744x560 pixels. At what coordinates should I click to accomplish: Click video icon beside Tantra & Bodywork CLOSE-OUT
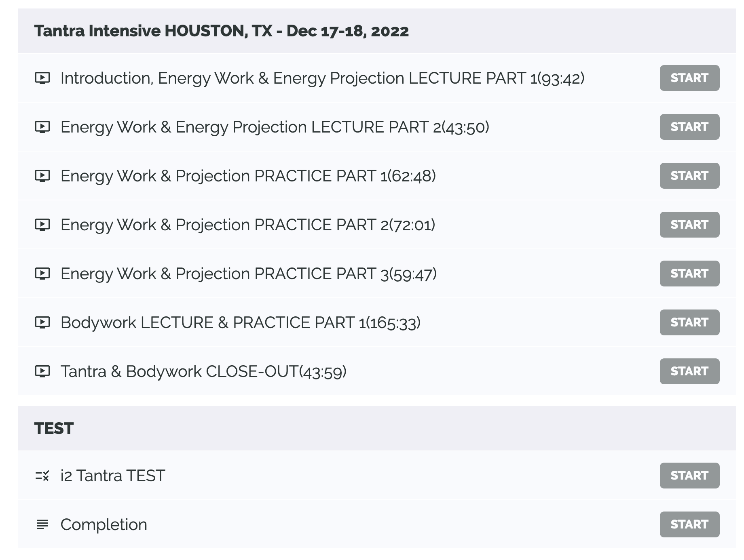point(42,371)
